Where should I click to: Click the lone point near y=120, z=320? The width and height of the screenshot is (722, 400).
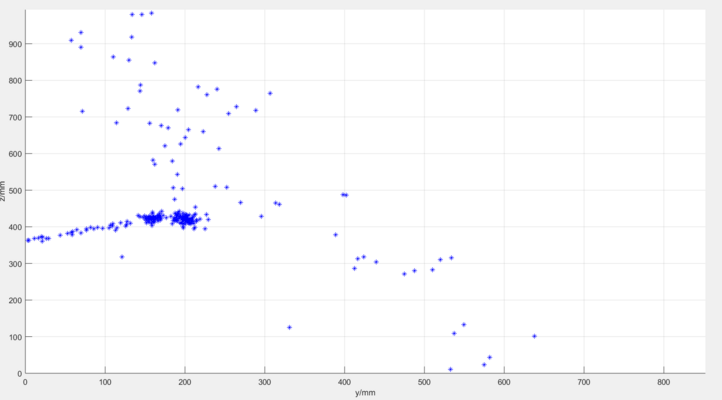(122, 257)
